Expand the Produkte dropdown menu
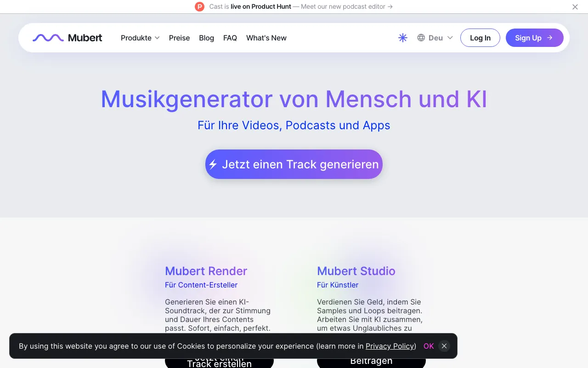 coord(140,38)
